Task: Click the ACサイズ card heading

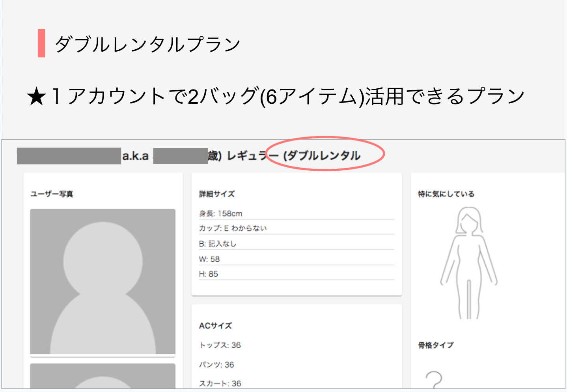Action: tap(215, 326)
